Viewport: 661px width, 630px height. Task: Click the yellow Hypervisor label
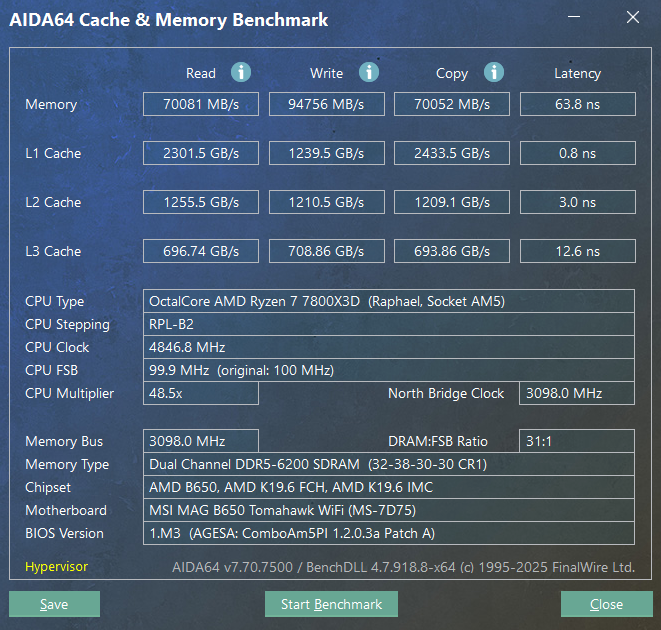coord(56,567)
